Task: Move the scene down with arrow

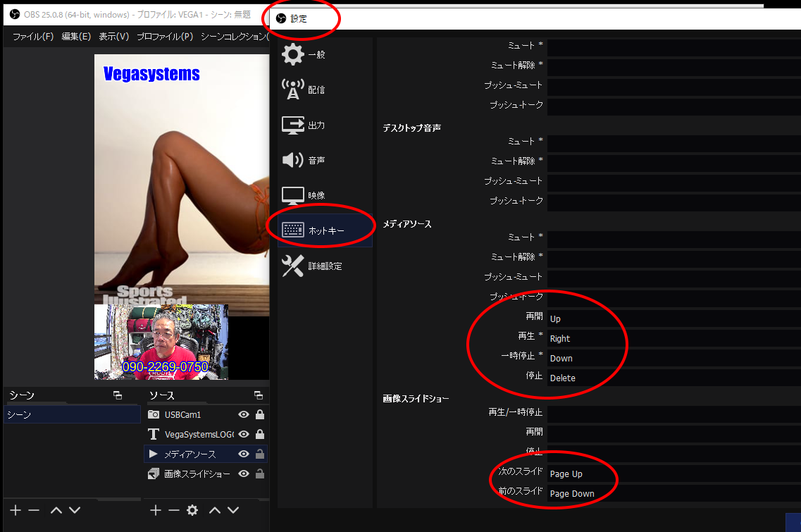Action: point(75,510)
